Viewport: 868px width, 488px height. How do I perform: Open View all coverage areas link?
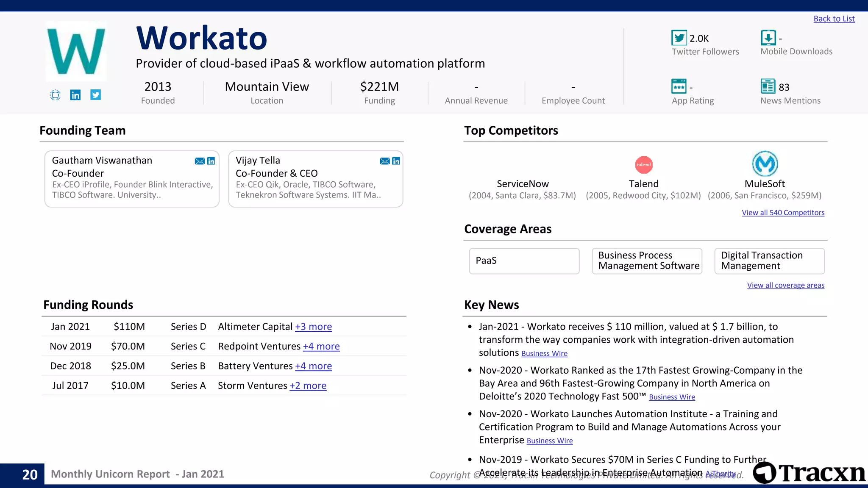tap(786, 286)
